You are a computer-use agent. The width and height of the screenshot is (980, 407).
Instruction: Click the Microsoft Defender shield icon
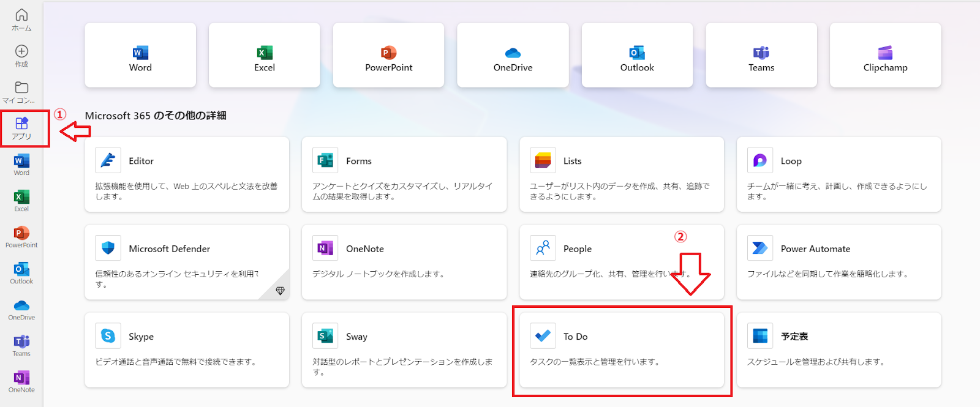point(108,248)
